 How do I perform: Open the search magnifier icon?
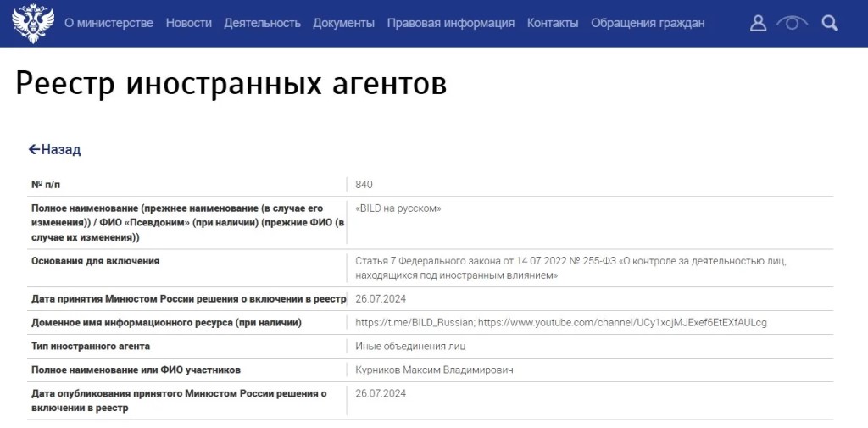tap(829, 23)
